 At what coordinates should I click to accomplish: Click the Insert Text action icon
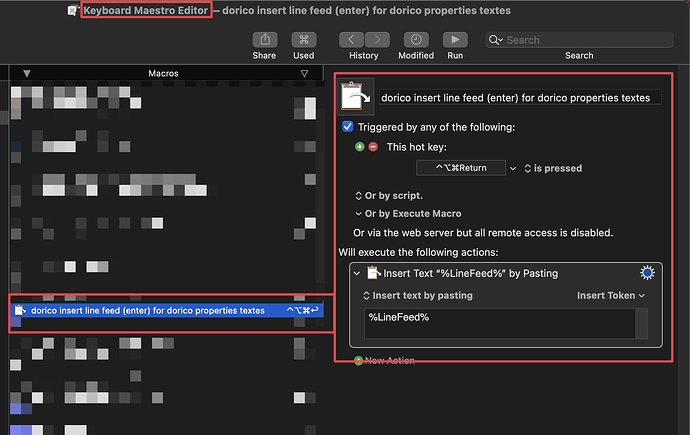point(373,273)
